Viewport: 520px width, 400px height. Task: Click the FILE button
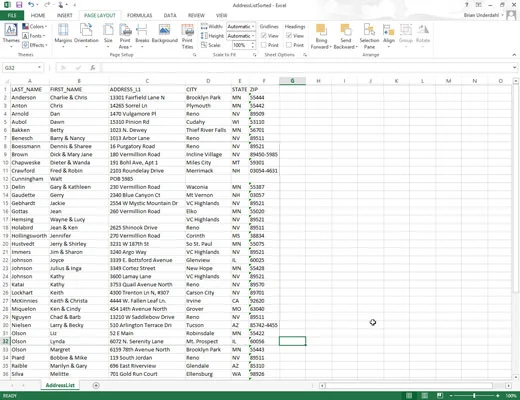tap(12, 15)
